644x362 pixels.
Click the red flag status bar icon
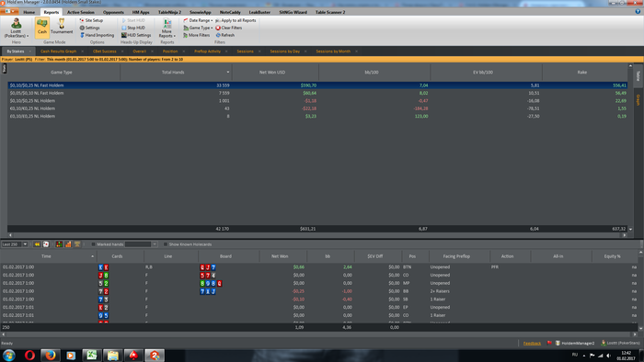[549, 343]
